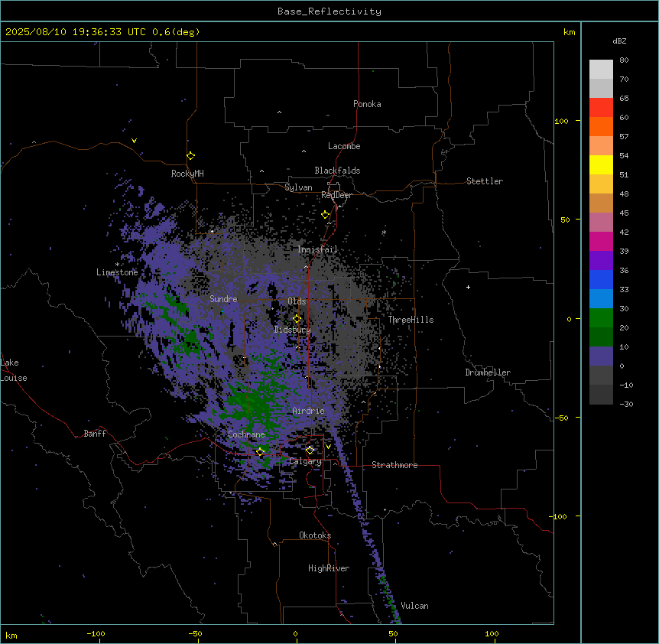Select the yellow diamond marker below RedDeer
This screenshot has width=659, height=644.
coord(326,215)
